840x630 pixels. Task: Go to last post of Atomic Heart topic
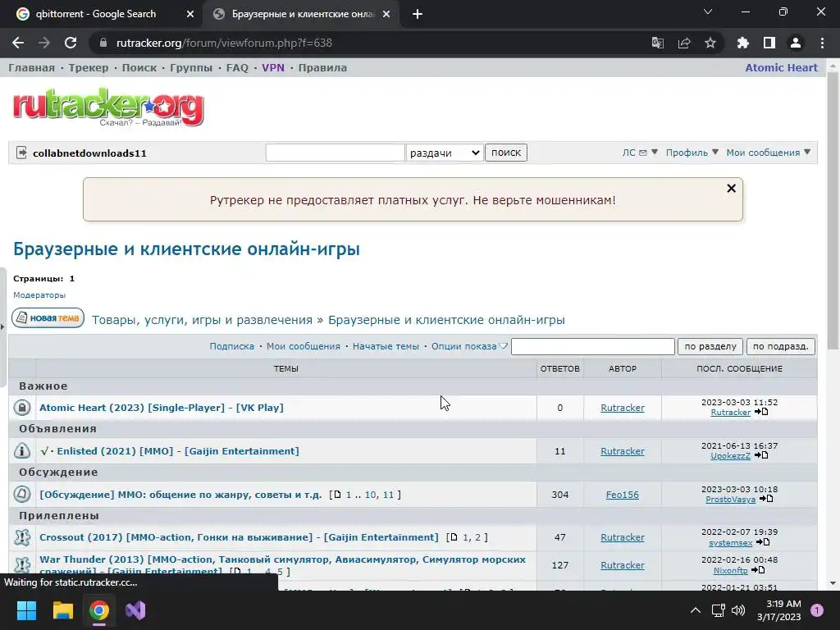coord(761,412)
